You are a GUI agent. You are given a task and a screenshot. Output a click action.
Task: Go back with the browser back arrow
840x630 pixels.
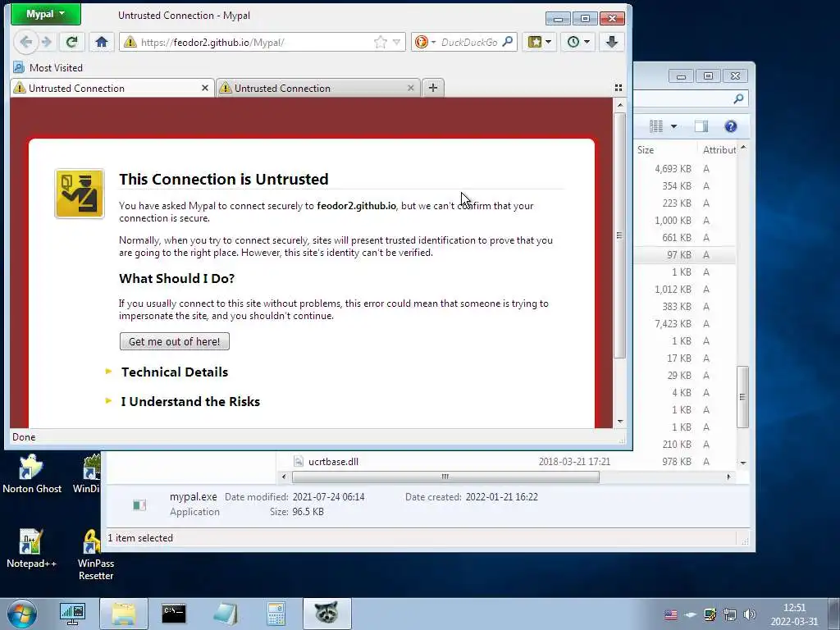click(25, 42)
